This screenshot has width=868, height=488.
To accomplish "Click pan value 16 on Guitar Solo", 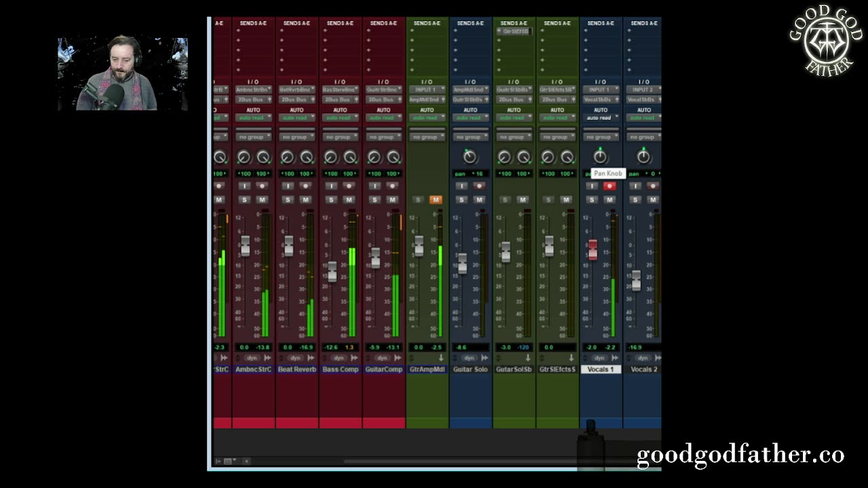I will [x=478, y=174].
